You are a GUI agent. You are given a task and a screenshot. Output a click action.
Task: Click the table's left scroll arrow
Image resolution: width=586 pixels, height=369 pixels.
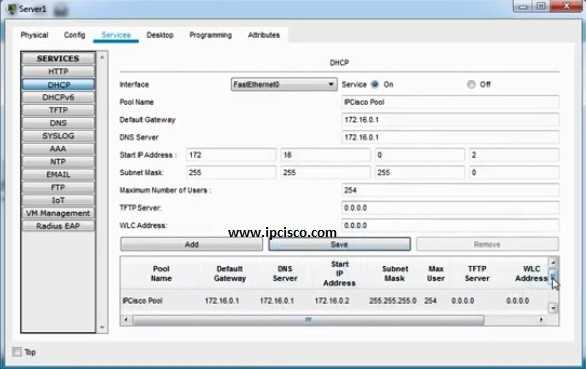(x=126, y=320)
